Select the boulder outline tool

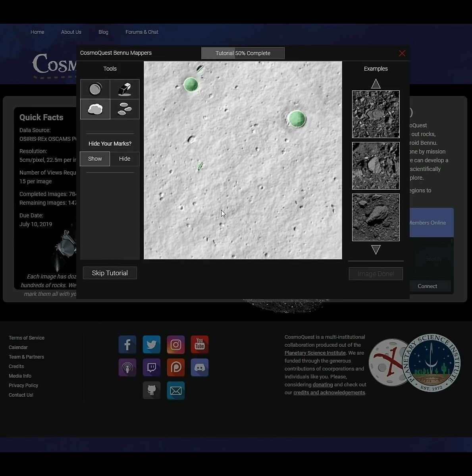[95, 109]
